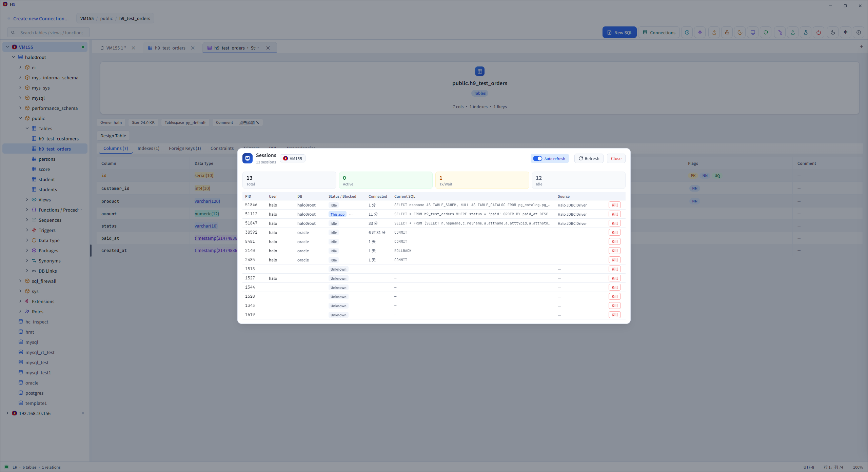868x472 pixels.
Task: Switch language with the 中 icon
Action: (846, 33)
